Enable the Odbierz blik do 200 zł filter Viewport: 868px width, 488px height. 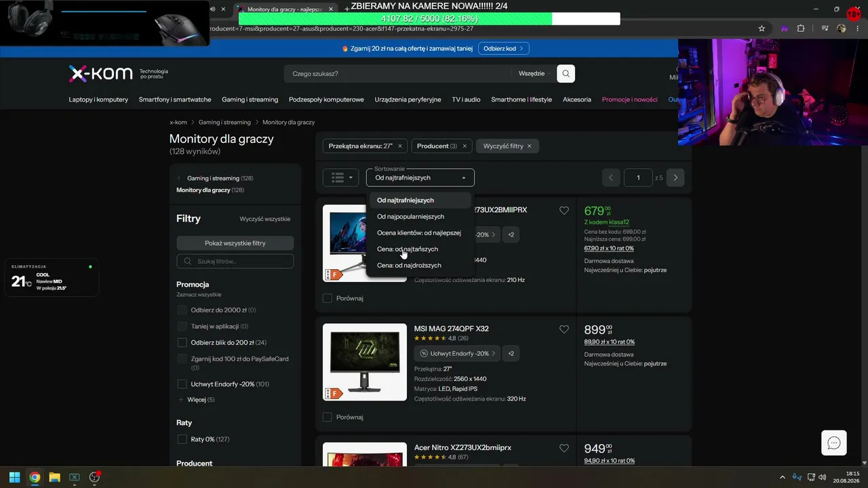tap(182, 342)
